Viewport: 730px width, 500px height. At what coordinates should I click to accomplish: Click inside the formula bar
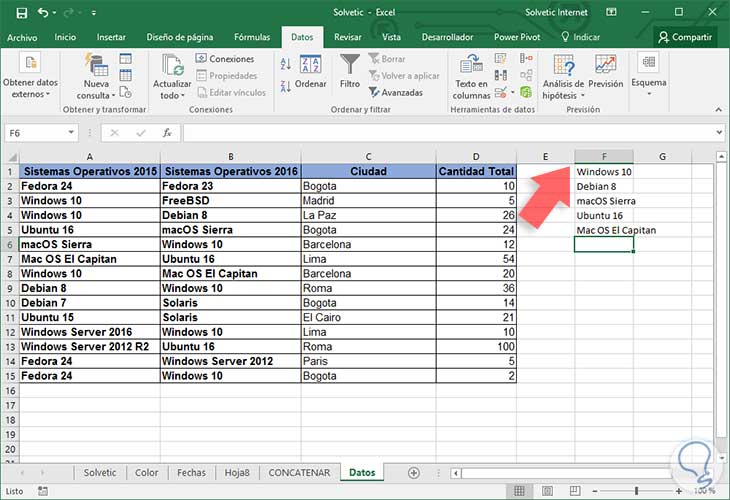[x=448, y=133]
